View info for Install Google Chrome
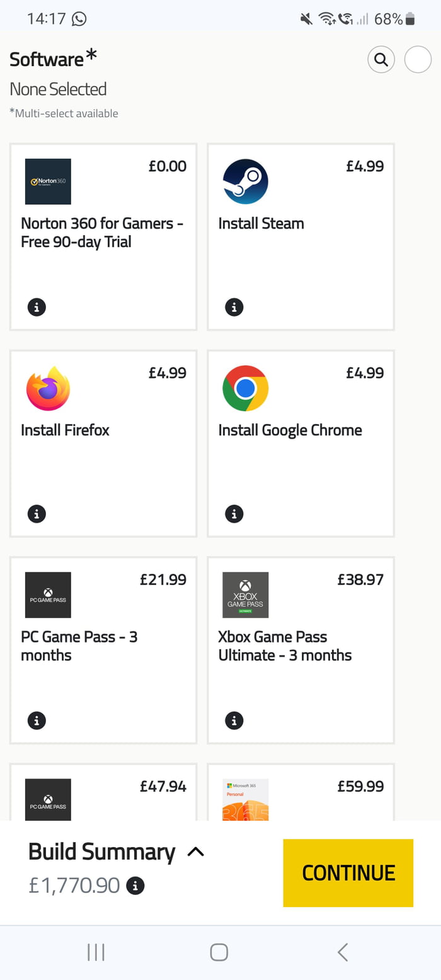Screen dimensions: 441x980 tap(234, 514)
